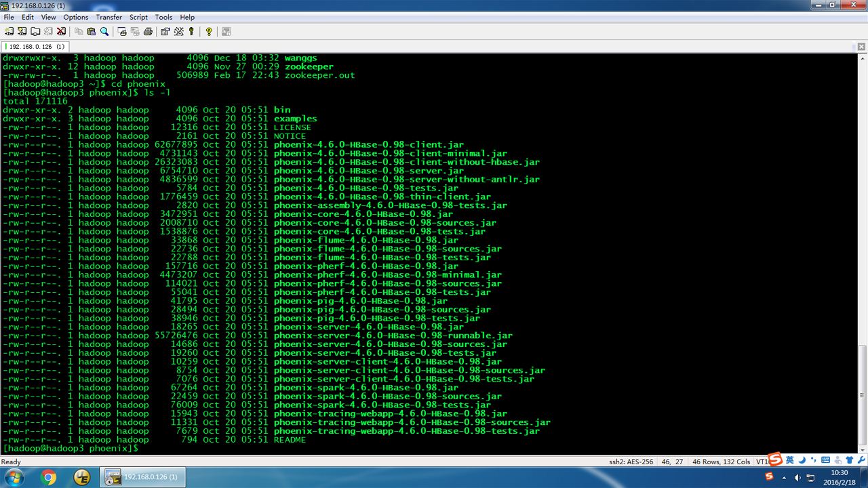
Task: Open the Tools menu
Action: point(164,17)
